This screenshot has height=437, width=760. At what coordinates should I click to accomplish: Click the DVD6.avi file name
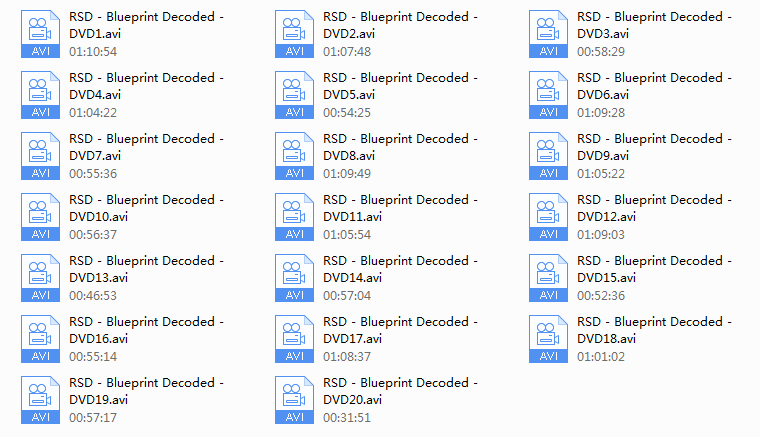654,86
